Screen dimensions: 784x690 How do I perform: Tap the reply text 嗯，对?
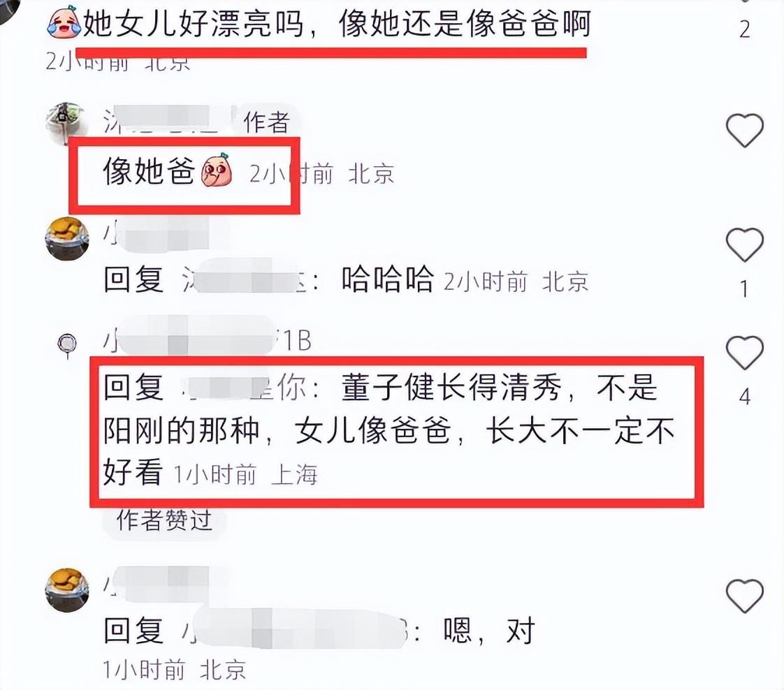click(489, 631)
